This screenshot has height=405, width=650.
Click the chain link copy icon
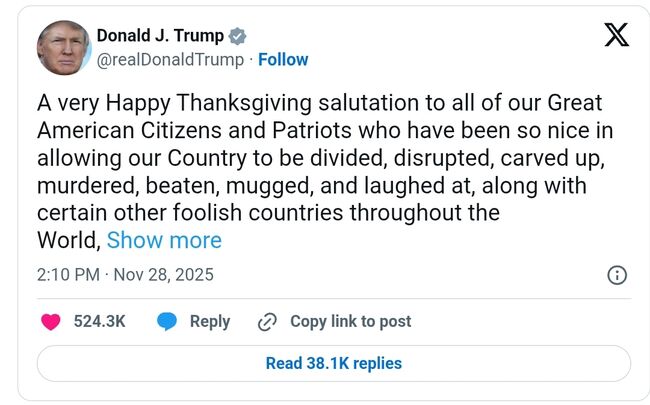pos(267,322)
